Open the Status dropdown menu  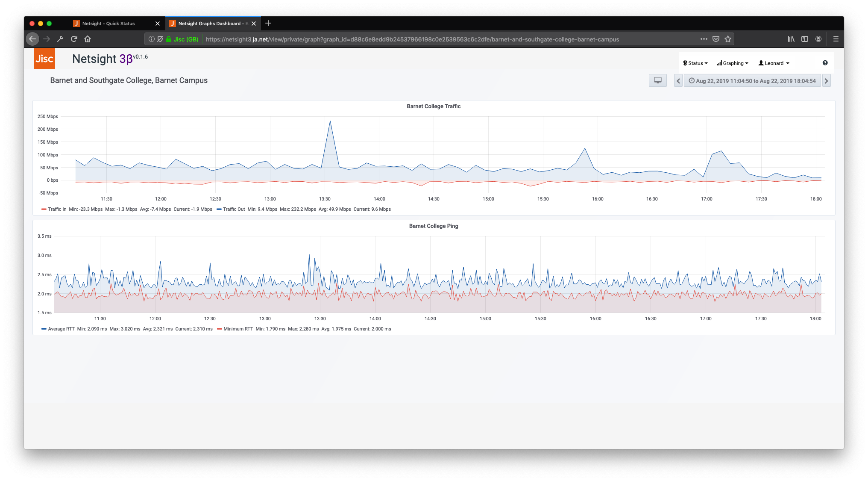(x=695, y=63)
